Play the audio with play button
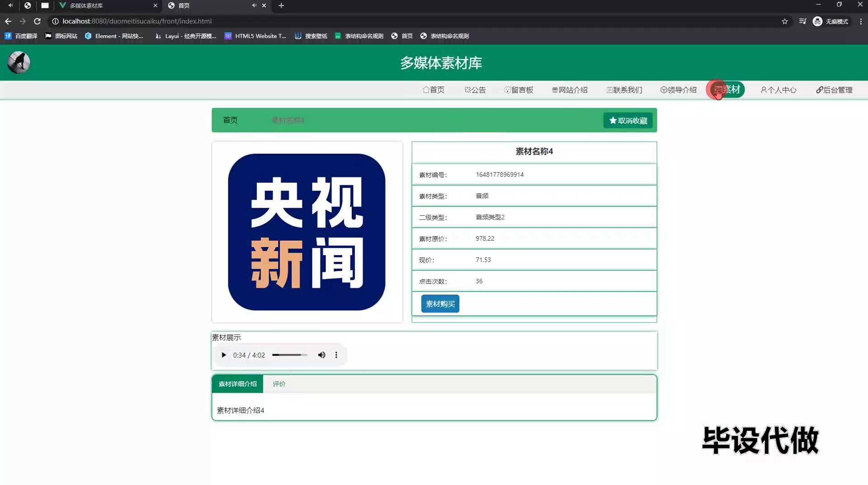Viewport: 868px width, 485px height. pos(223,355)
